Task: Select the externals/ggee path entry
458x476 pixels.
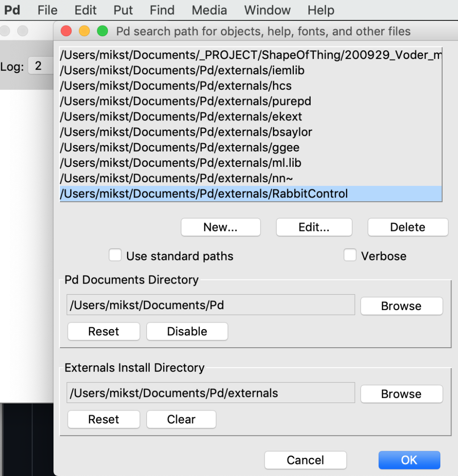Action: [x=251, y=147]
